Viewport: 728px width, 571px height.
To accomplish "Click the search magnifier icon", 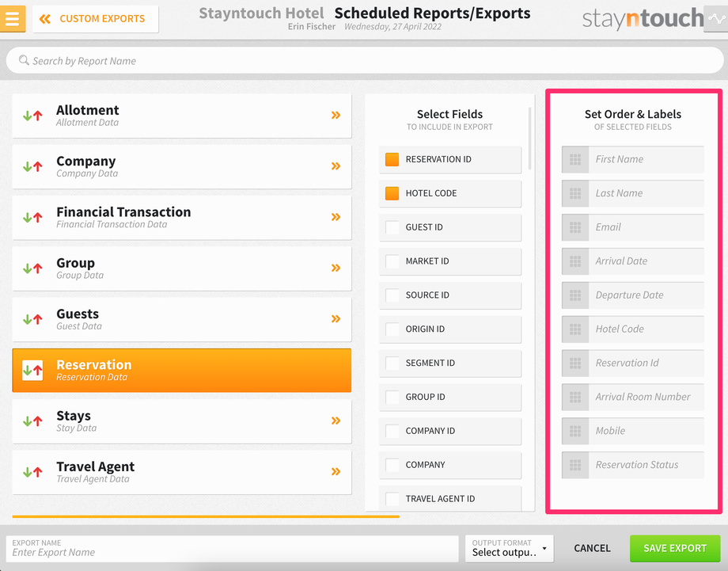I will (x=24, y=60).
